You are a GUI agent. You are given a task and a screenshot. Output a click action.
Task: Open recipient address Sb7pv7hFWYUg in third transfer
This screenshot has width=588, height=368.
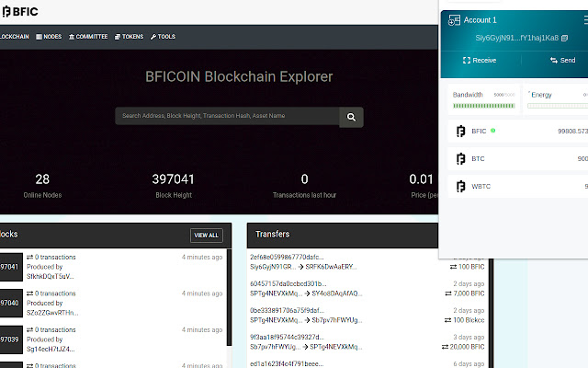click(x=336, y=320)
